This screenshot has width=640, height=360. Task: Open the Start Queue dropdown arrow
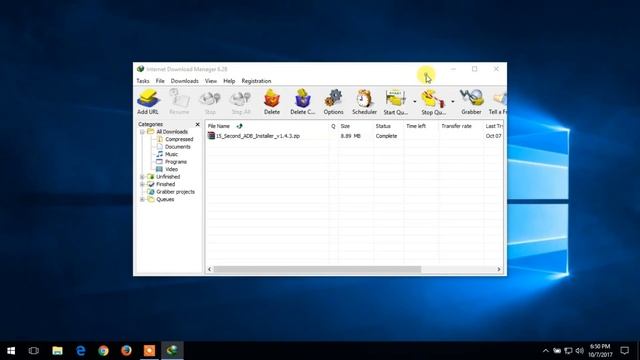(x=414, y=101)
